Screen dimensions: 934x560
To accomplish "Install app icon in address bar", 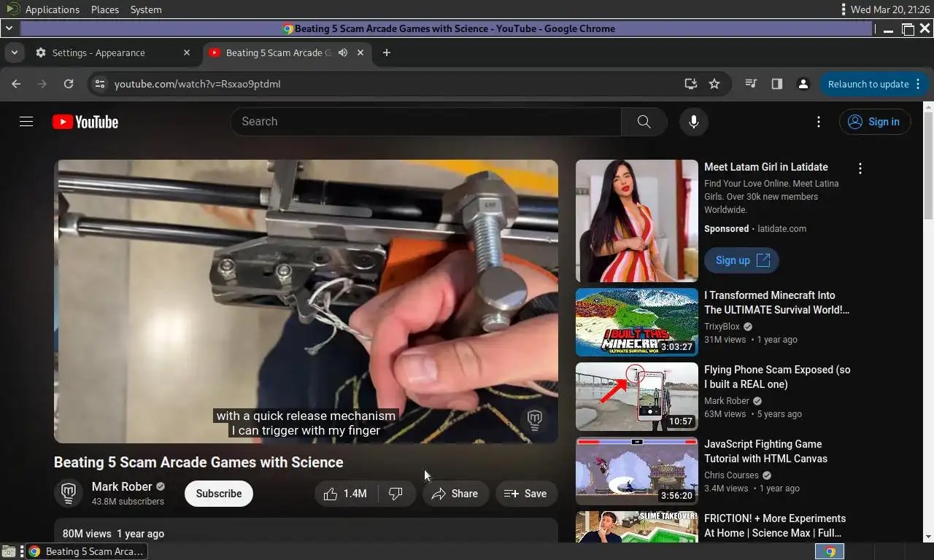I will pos(690,84).
